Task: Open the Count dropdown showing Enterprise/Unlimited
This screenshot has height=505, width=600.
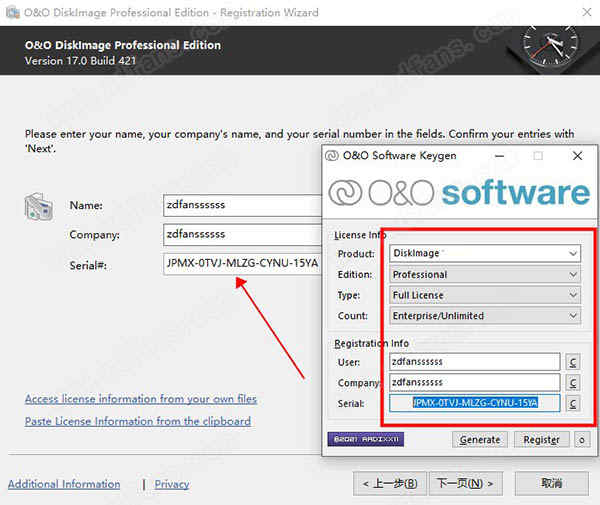Action: [x=485, y=316]
